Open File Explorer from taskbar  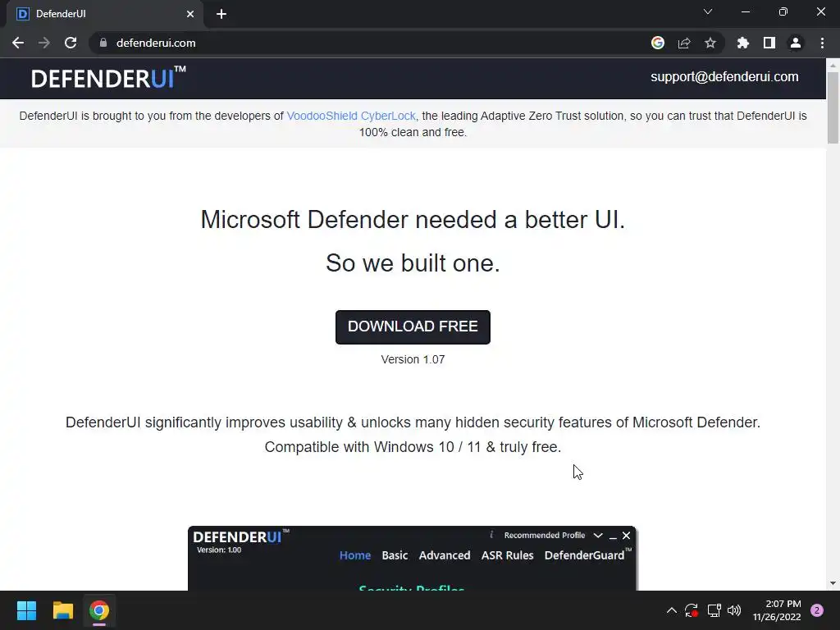click(x=62, y=610)
